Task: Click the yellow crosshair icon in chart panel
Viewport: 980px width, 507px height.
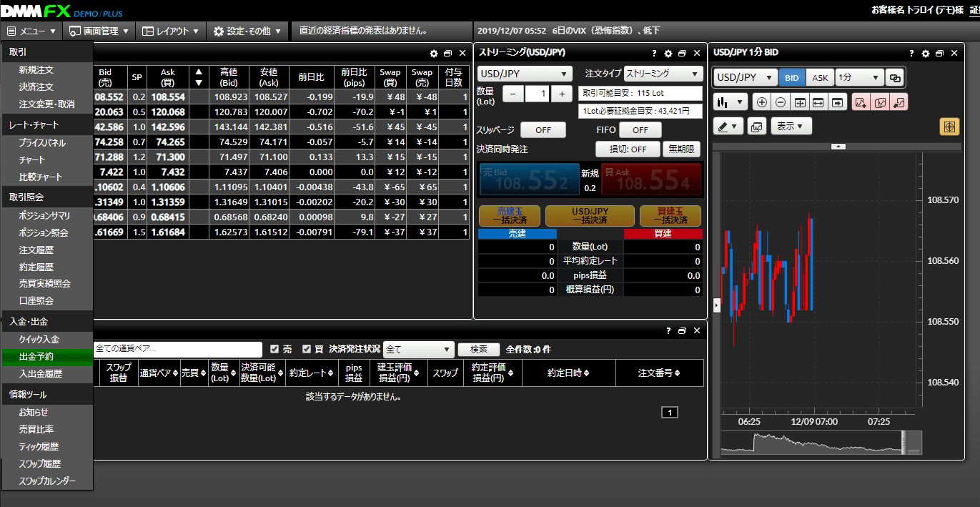Action: (949, 127)
